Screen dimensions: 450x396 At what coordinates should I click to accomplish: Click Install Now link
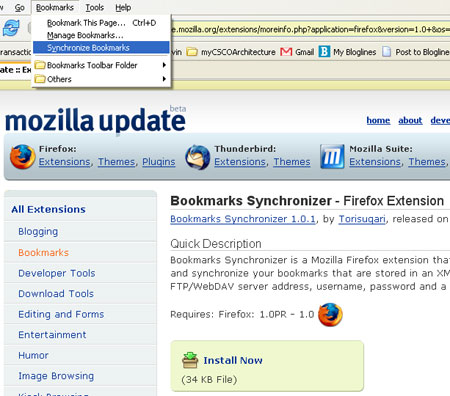233,360
